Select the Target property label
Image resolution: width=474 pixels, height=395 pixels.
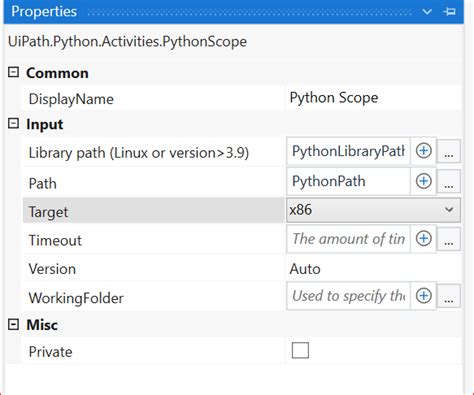(48, 212)
